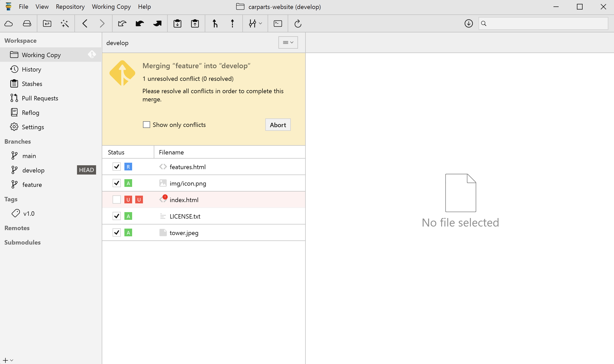Open the terminal from toolbar icon
Image resolution: width=614 pixels, height=364 pixels.
point(278,24)
